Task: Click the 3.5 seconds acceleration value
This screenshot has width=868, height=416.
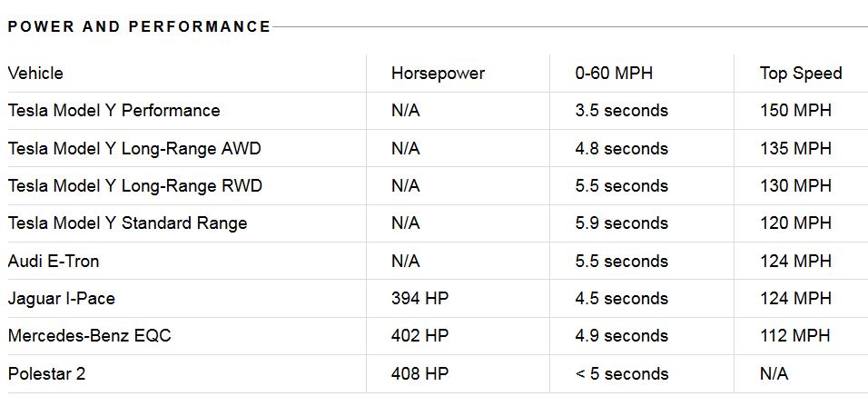Action: pos(621,111)
